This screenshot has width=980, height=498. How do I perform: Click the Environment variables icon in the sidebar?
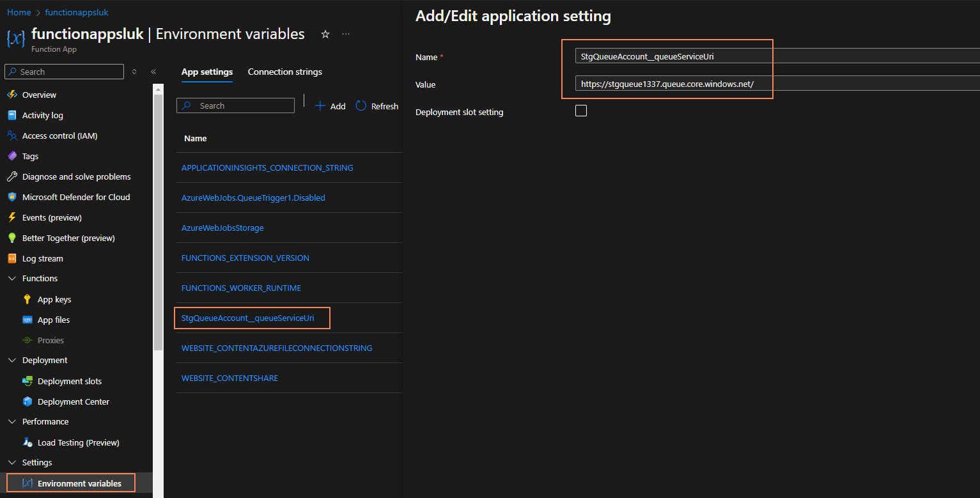tap(27, 483)
